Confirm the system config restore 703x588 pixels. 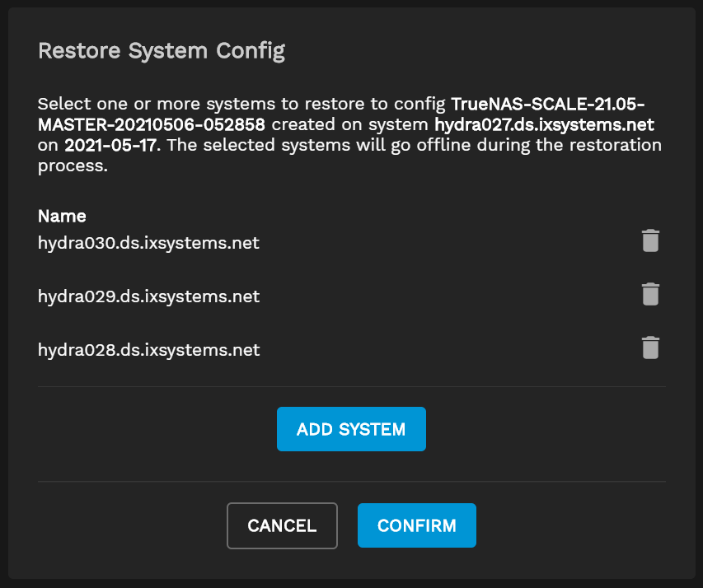(x=416, y=525)
